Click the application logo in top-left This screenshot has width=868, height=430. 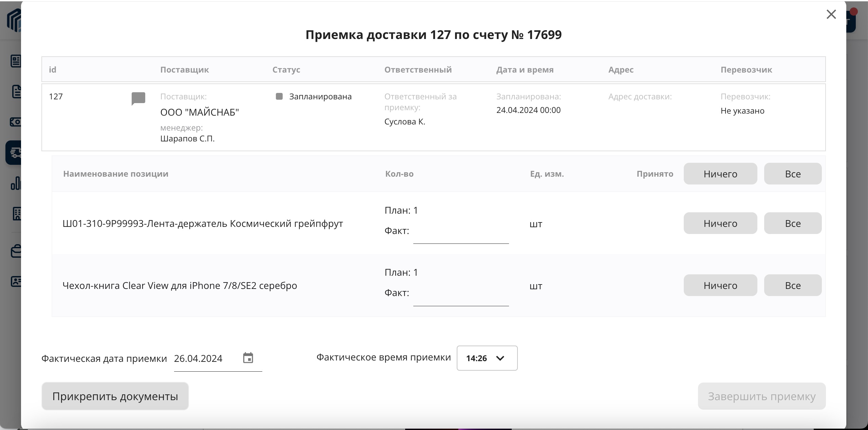(14, 20)
